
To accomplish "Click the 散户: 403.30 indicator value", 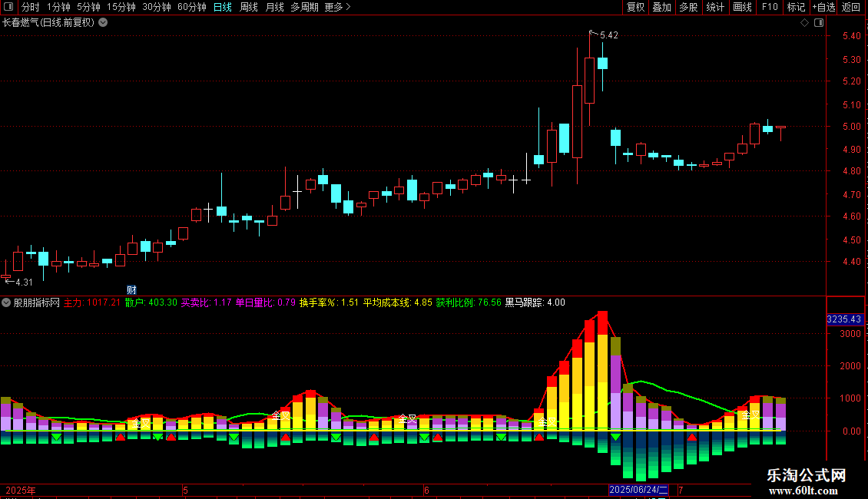I will (151, 302).
